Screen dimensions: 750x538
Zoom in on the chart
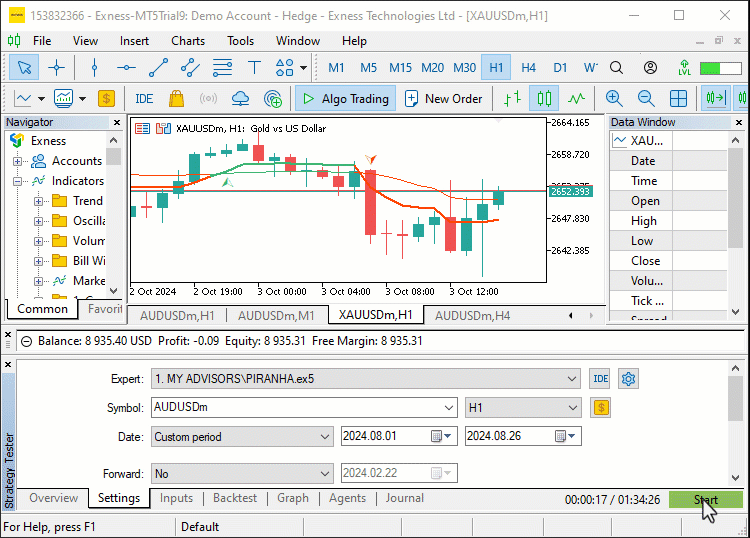coord(614,99)
